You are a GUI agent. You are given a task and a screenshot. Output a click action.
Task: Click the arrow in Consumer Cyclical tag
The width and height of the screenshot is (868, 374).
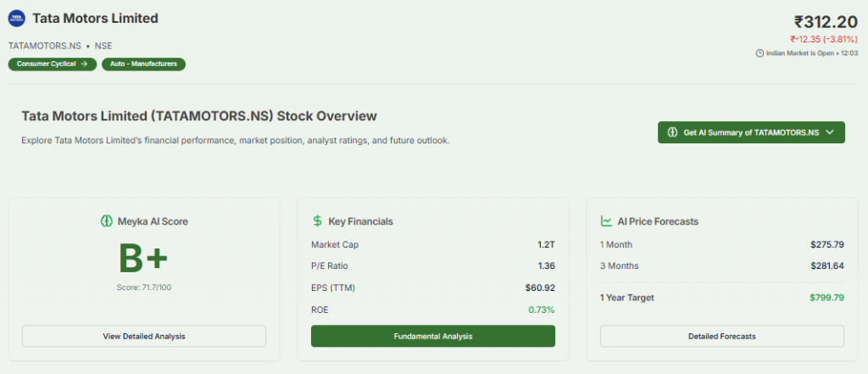tap(84, 64)
